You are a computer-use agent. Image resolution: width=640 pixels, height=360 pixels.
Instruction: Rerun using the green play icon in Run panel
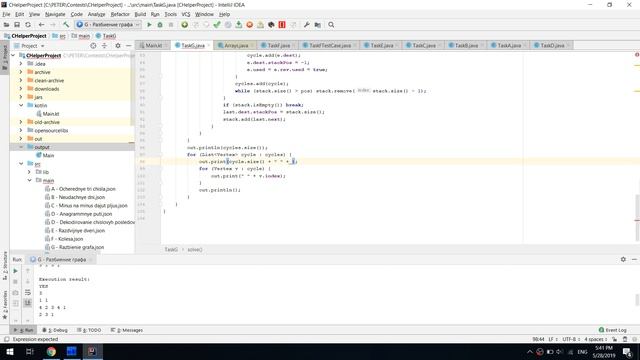click(x=16, y=271)
